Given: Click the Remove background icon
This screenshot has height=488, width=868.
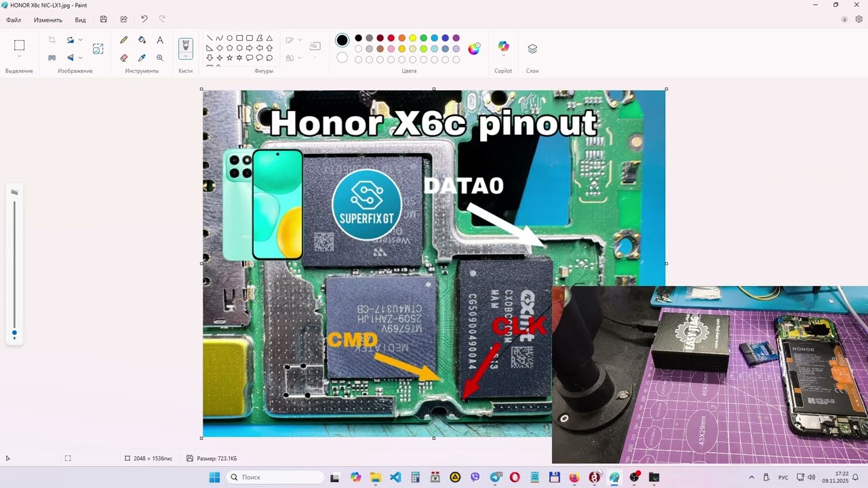Looking at the screenshot, I should [x=52, y=58].
